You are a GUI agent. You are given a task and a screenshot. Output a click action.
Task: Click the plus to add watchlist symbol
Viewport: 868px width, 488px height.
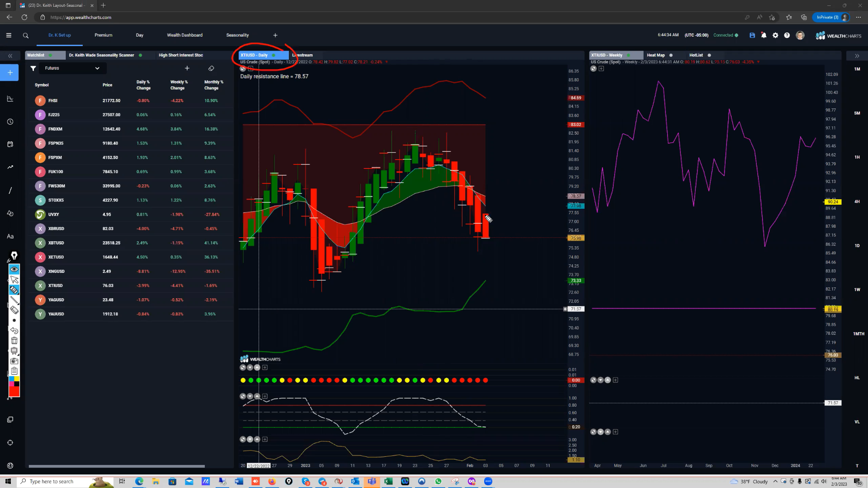tap(187, 68)
